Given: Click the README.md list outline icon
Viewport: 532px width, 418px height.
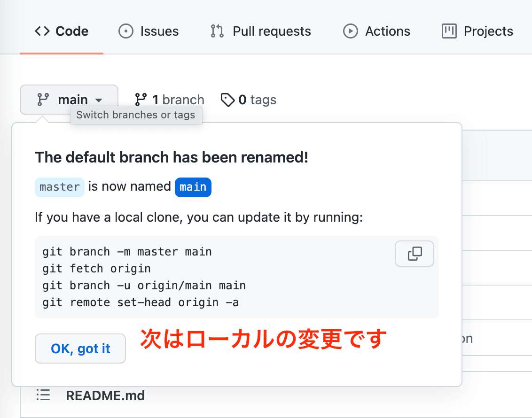Looking at the screenshot, I should point(43,395).
